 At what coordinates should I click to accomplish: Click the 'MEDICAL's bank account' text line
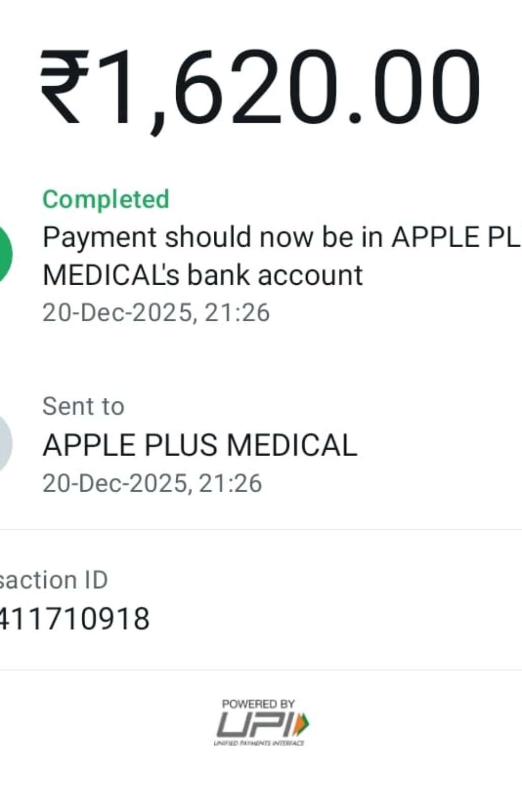[203, 276]
